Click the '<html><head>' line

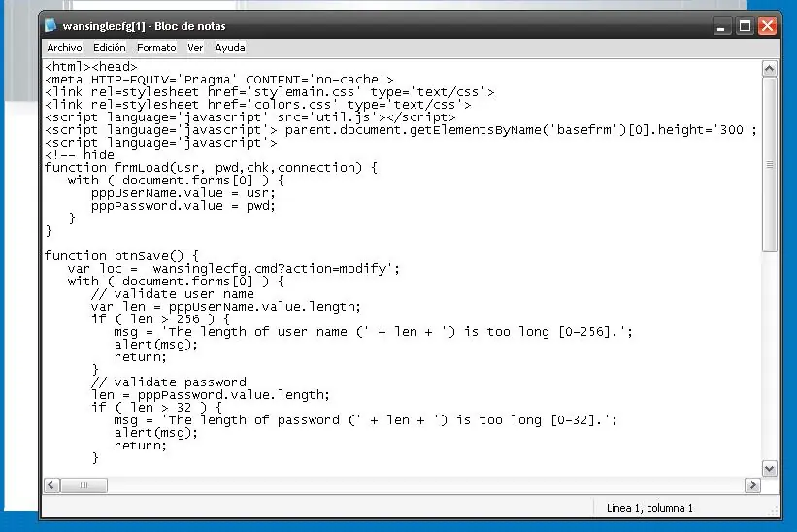[91, 67]
